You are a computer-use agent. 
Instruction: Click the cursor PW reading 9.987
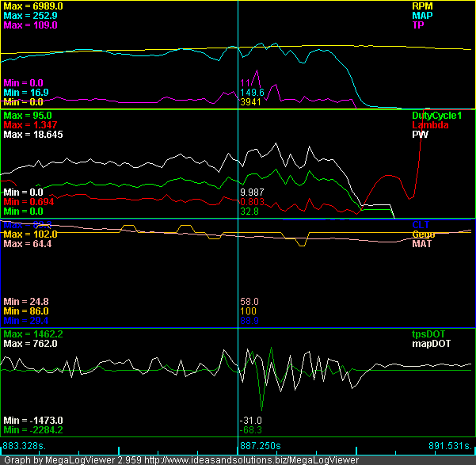[252, 192]
